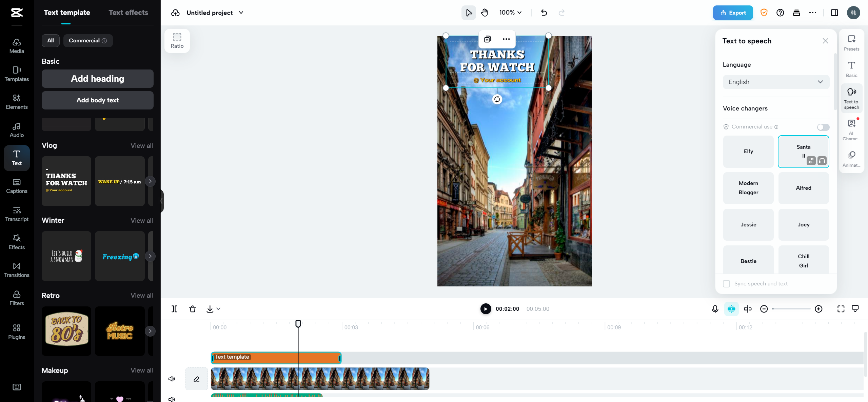The width and height of the screenshot is (868, 402).
Task: Enable Commercial use in Text to speech
Action: tap(823, 127)
